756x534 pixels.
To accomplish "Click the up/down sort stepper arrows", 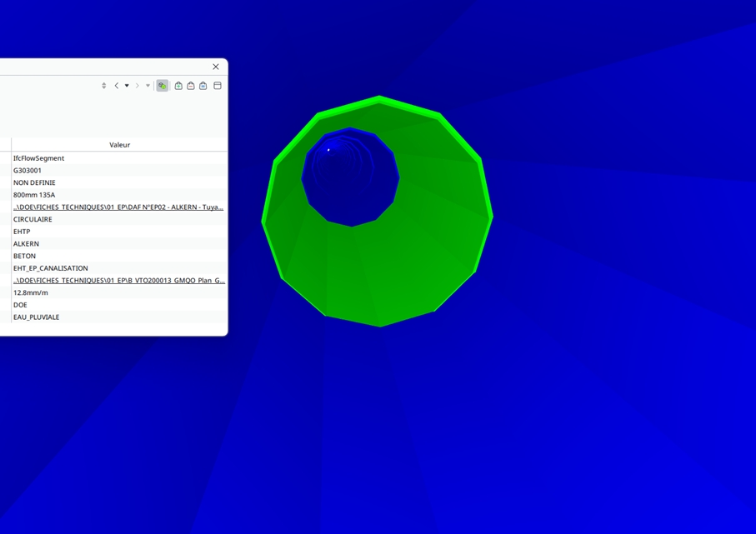I will [x=104, y=86].
